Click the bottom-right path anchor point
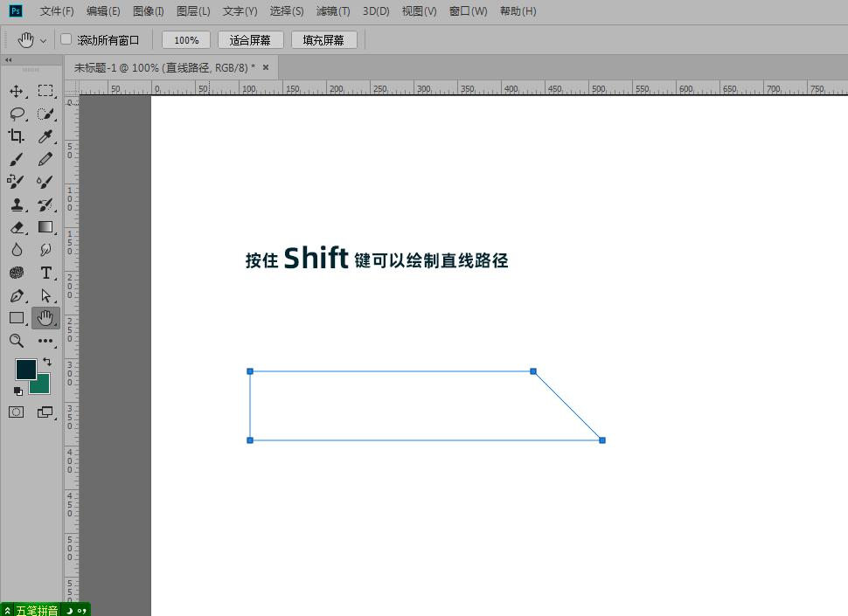The width and height of the screenshot is (848, 616). click(x=602, y=440)
